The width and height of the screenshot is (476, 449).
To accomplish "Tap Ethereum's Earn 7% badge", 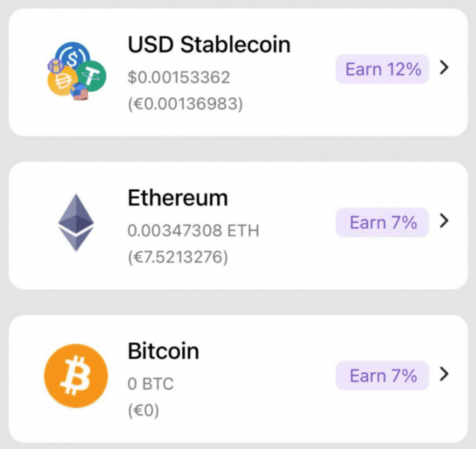I will pos(382,222).
